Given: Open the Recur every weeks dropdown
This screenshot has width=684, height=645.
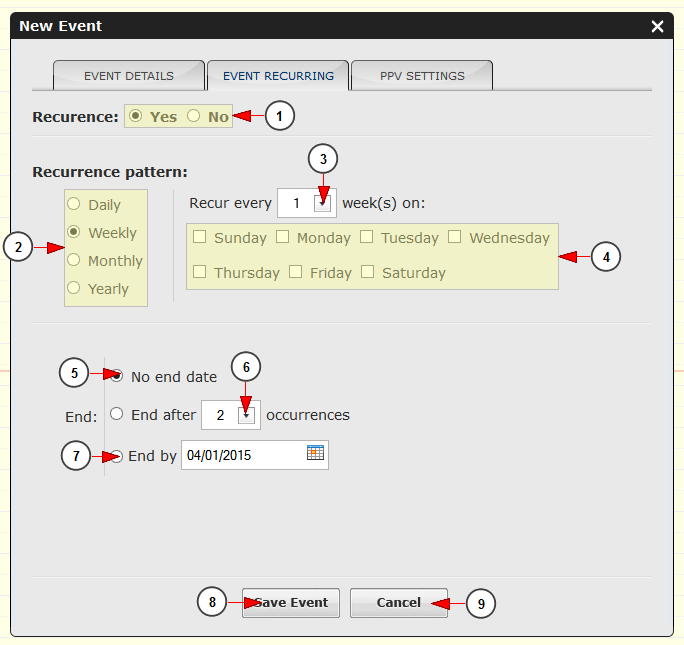Looking at the screenshot, I should coord(322,203).
